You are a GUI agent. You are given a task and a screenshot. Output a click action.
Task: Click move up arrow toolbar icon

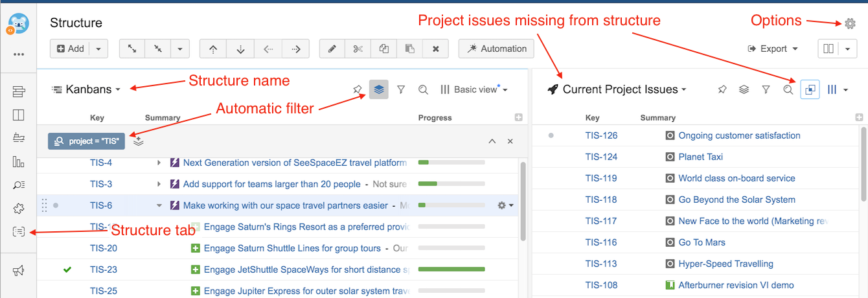coord(213,49)
